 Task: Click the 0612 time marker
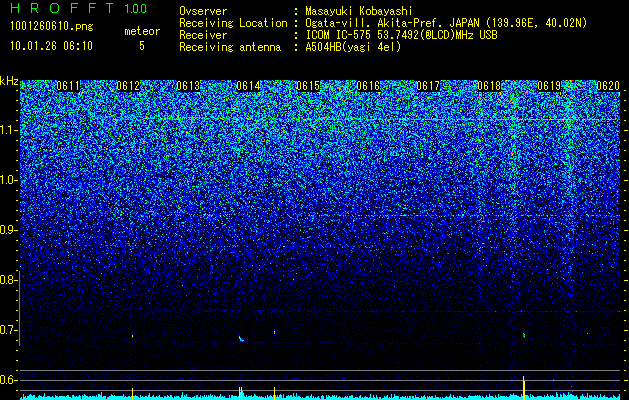click(128, 86)
